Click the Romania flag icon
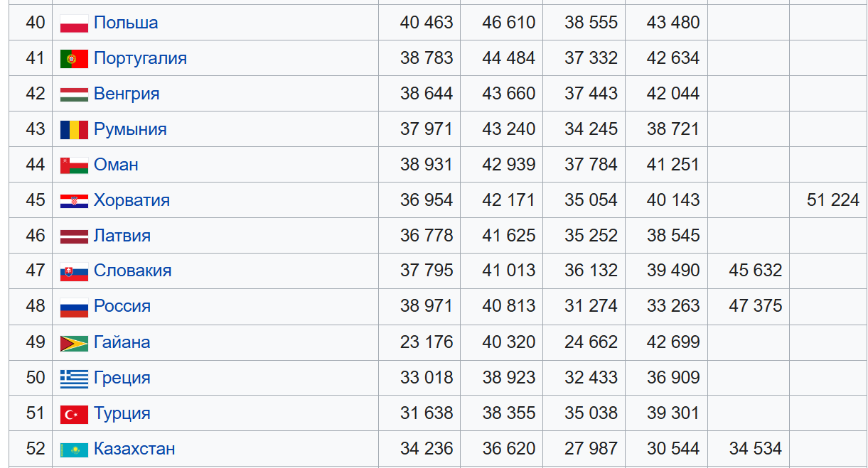 tap(74, 130)
